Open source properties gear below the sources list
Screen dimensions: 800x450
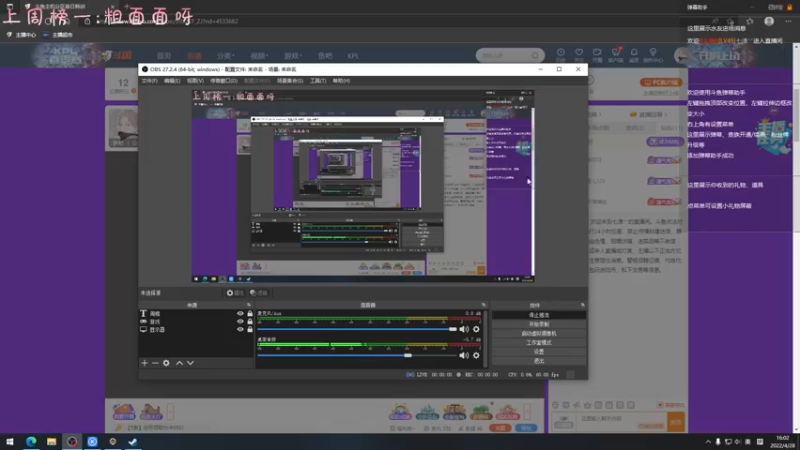coord(166,363)
